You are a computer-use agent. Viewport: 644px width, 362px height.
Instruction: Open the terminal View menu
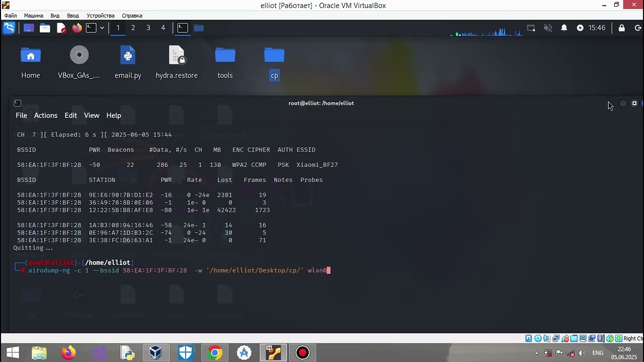tap(92, 115)
